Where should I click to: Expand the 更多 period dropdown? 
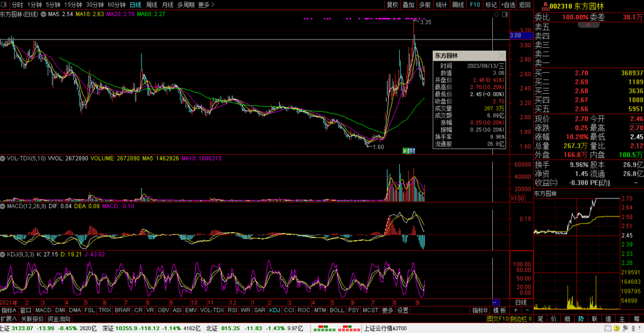pyautogui.click(x=206, y=5)
